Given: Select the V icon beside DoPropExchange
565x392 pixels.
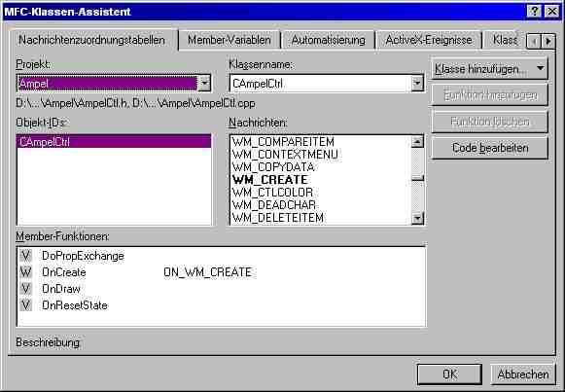Looking at the screenshot, I should pos(25,256).
